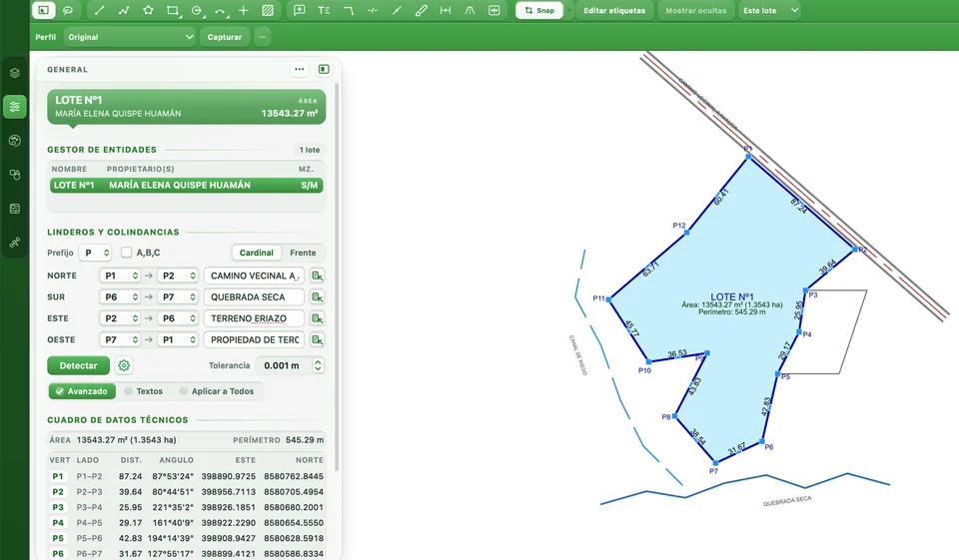Open the layers sidebar panel
959x560 pixels.
click(x=15, y=73)
